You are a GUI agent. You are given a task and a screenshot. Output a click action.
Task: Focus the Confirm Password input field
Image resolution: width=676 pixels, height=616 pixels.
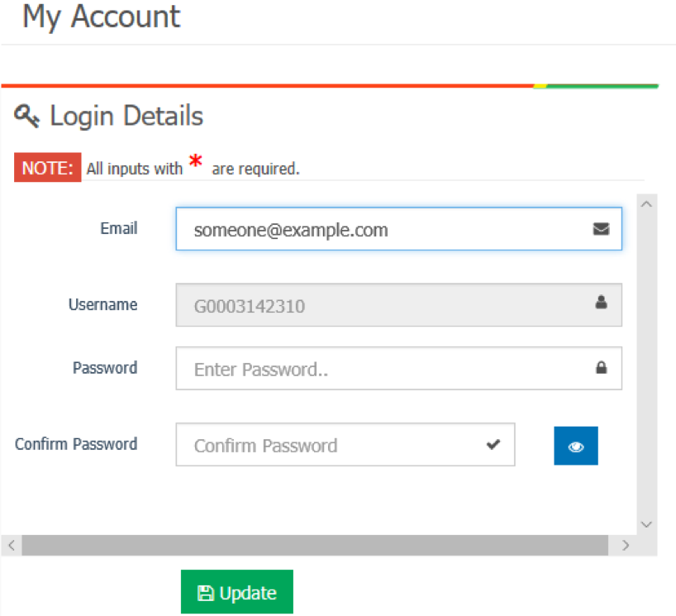[345, 444]
